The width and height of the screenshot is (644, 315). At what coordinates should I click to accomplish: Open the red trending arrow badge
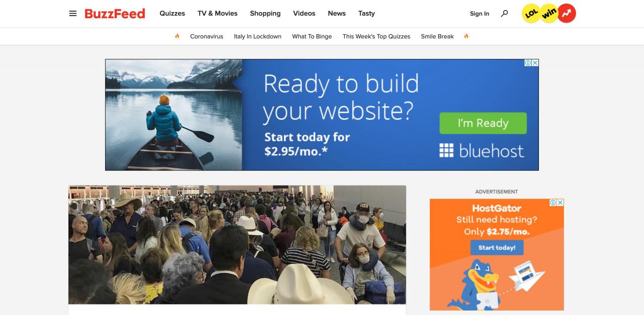pyautogui.click(x=567, y=14)
